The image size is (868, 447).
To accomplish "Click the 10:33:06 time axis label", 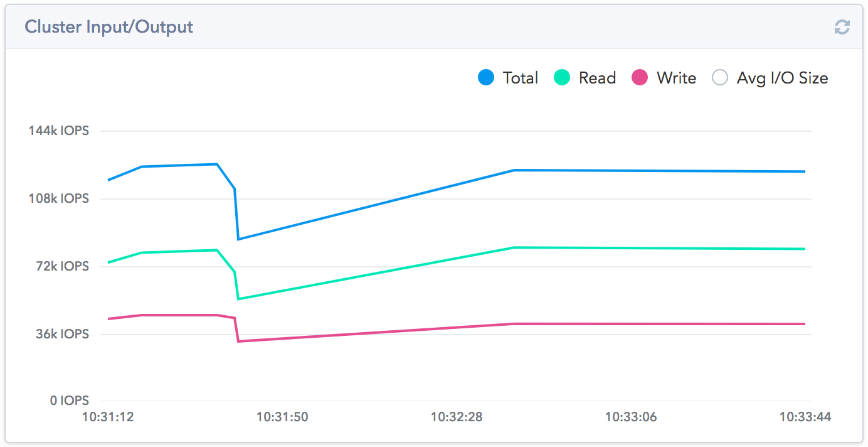I will click(x=631, y=417).
